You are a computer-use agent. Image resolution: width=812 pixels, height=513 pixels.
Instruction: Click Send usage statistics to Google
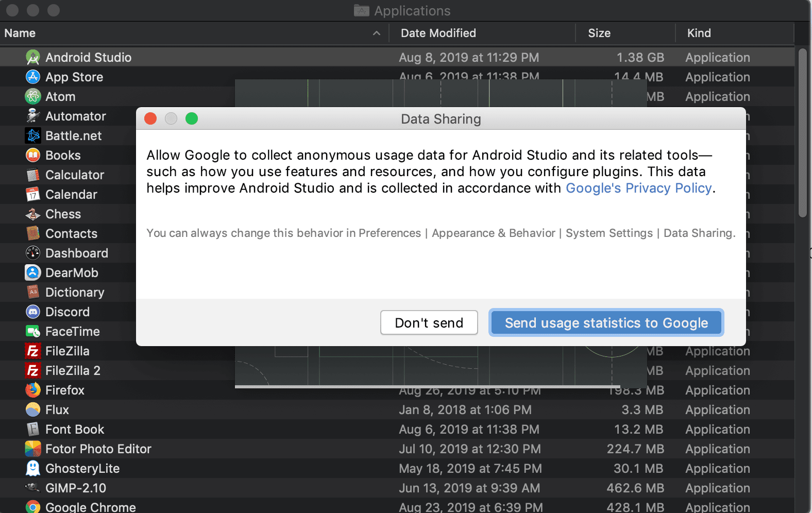[x=606, y=322]
